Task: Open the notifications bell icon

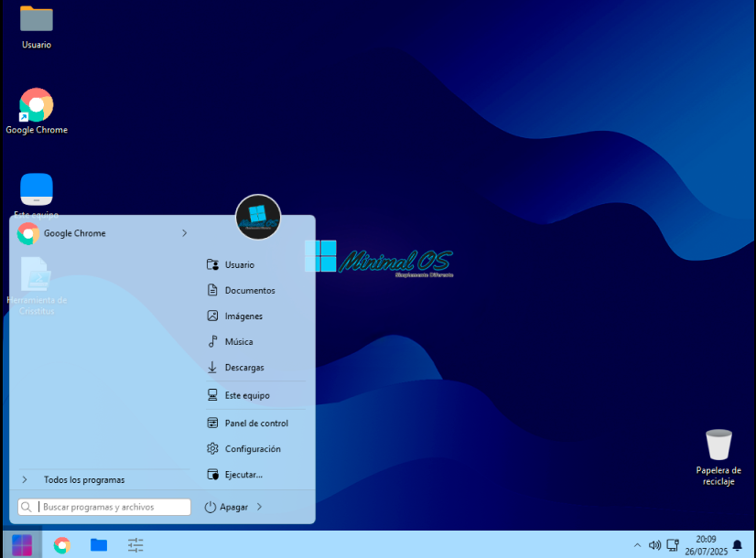Action: click(737, 545)
